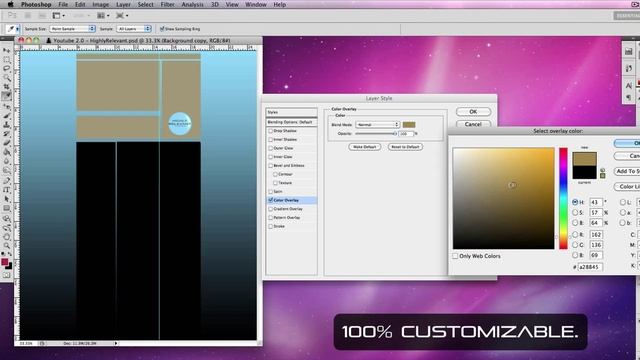Select the History Brush tool
The height and width of the screenshot is (360, 640).
pos(7,134)
